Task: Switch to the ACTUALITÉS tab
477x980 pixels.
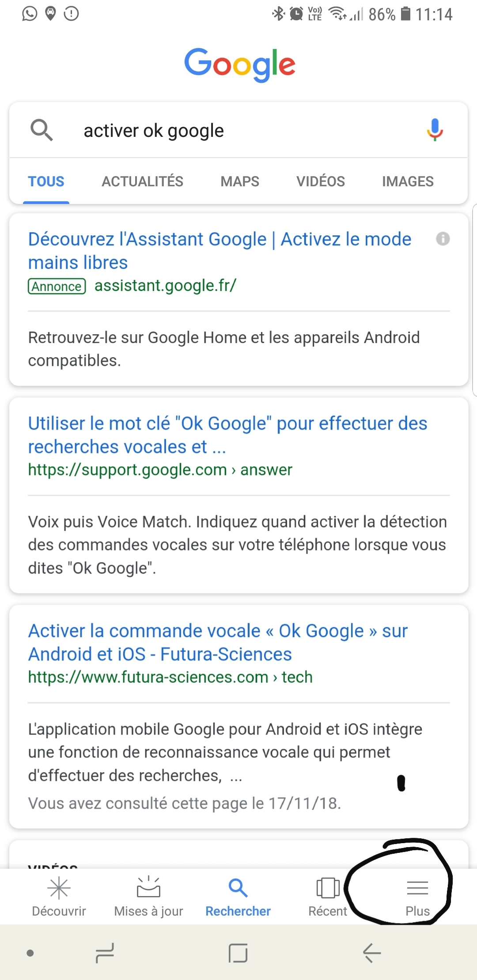Action: tap(142, 181)
